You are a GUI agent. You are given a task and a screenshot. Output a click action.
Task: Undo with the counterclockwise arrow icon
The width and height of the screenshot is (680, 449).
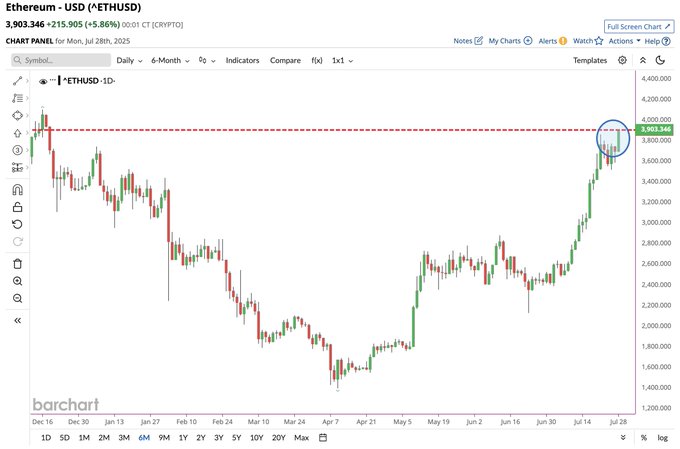[x=17, y=224]
